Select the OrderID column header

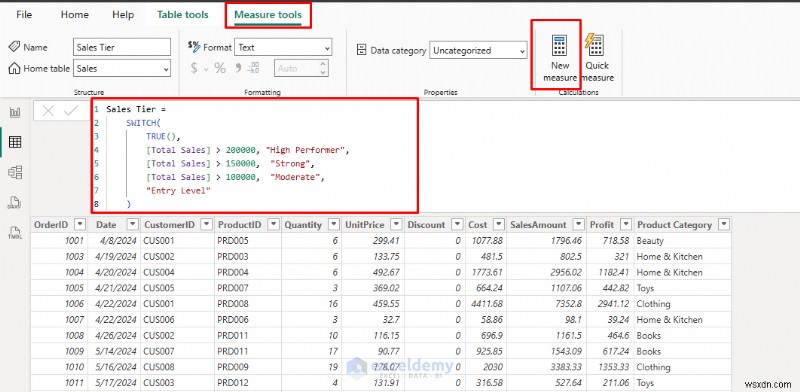tap(59, 225)
